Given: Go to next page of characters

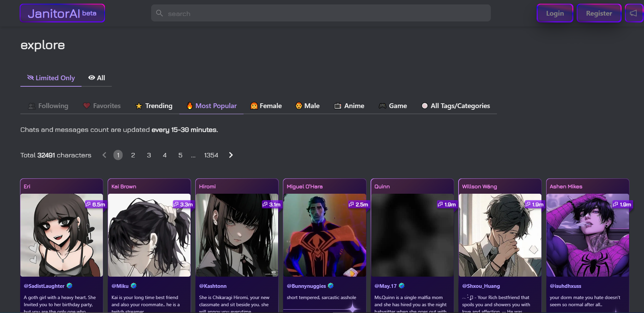Looking at the screenshot, I should 231,155.
